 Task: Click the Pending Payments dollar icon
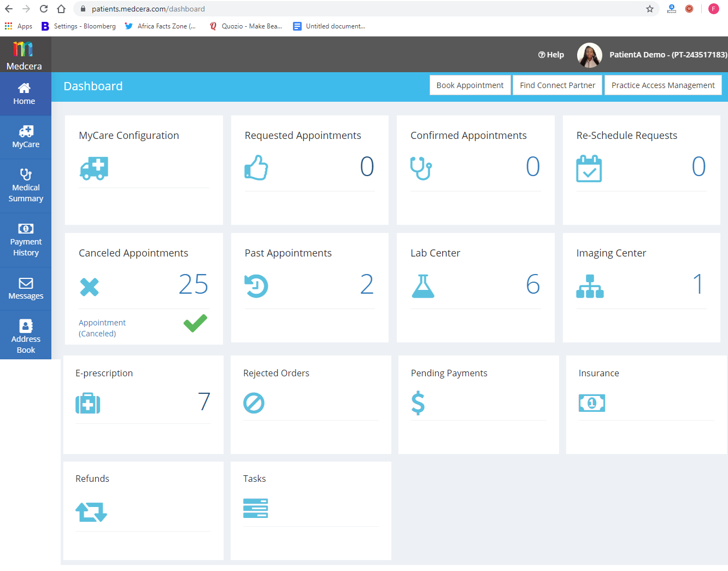pos(418,403)
